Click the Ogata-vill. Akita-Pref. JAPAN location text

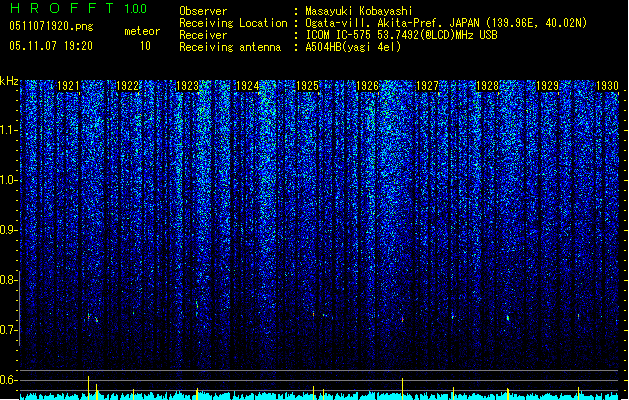[x=446, y=23]
